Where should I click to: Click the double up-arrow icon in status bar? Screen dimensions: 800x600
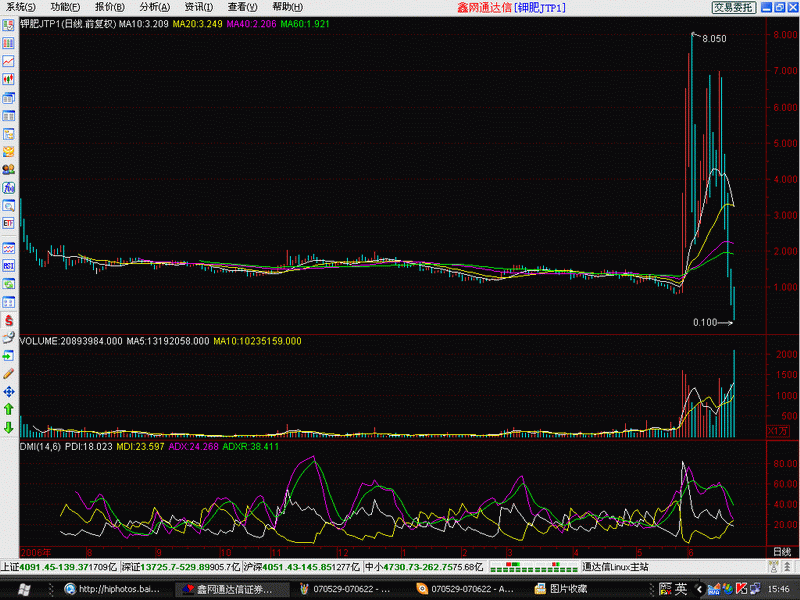click(x=788, y=567)
